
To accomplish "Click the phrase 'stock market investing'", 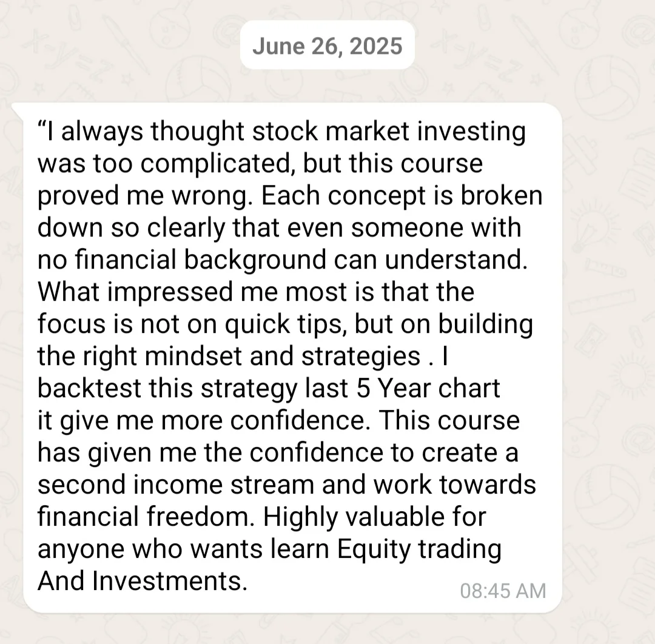I will tap(338, 132).
